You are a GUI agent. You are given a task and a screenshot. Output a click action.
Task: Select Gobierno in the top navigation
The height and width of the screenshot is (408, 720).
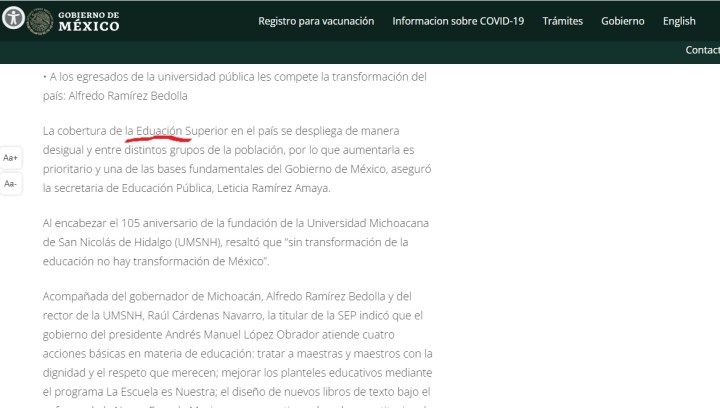click(x=623, y=21)
